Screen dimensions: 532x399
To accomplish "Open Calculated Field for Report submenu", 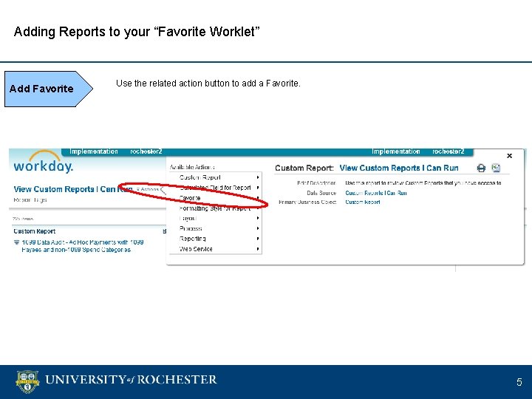I will tap(216, 187).
